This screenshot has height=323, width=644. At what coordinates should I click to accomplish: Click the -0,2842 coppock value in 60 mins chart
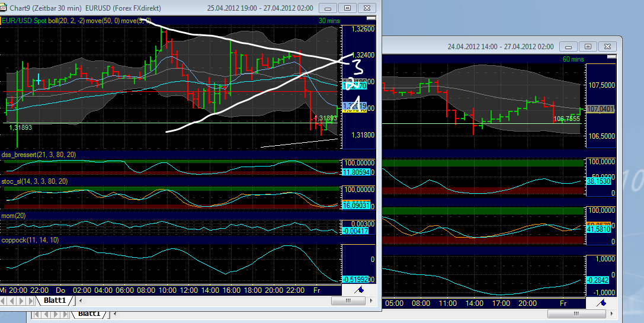[x=598, y=280]
